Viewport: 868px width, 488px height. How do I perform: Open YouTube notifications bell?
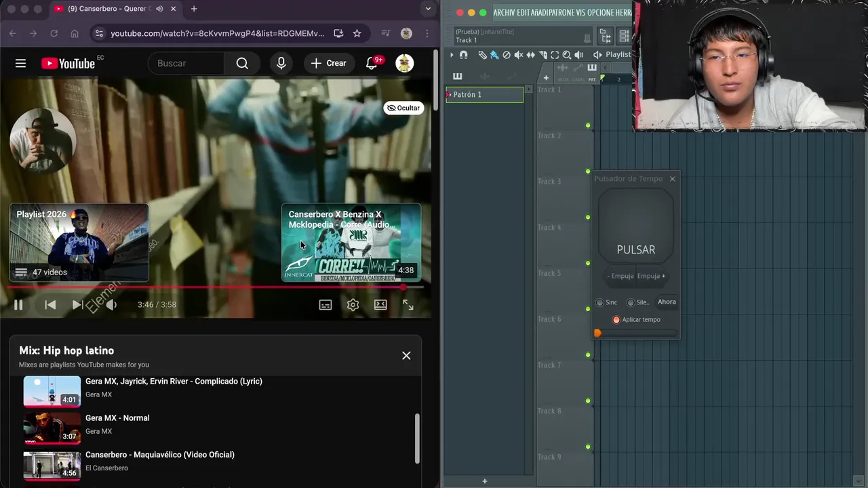point(372,63)
